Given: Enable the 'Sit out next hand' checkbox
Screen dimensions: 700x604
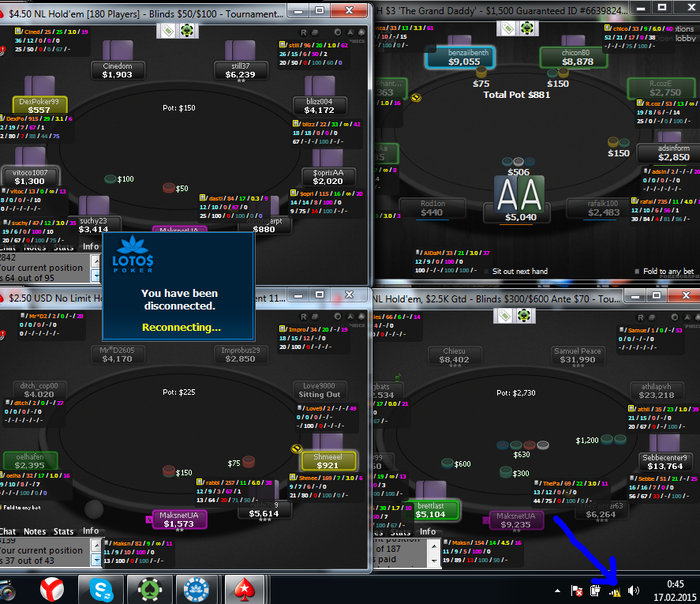Looking at the screenshot, I should click(487, 271).
